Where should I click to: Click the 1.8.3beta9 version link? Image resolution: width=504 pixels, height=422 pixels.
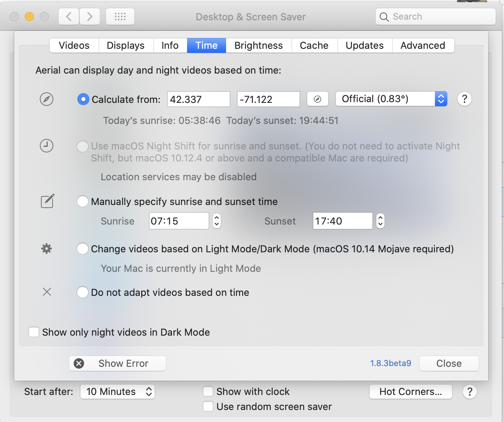tap(391, 363)
